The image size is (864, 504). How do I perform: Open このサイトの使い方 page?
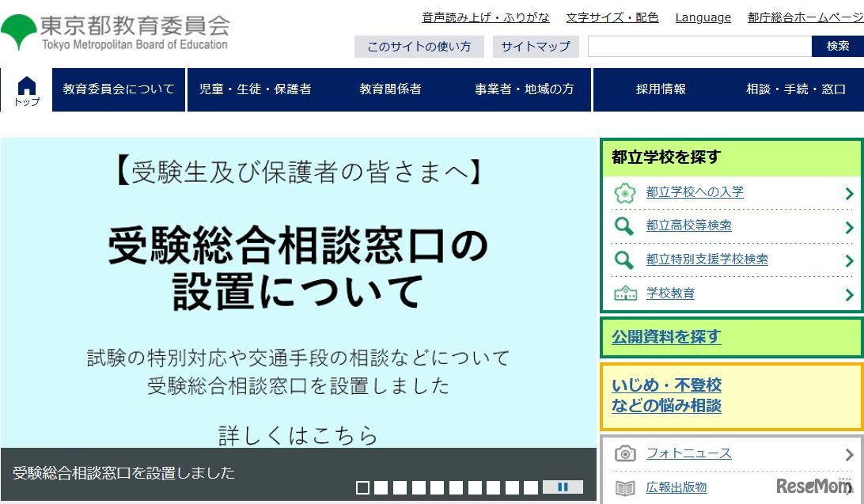click(419, 47)
